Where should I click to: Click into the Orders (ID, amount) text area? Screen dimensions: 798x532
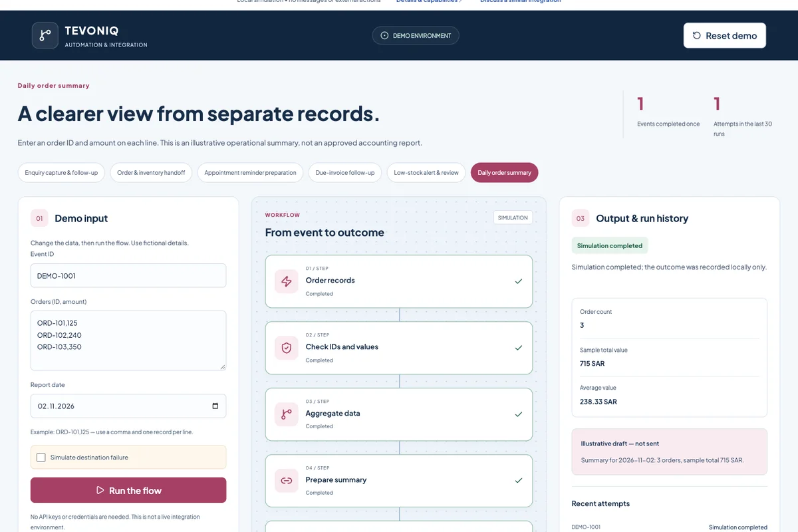point(128,340)
